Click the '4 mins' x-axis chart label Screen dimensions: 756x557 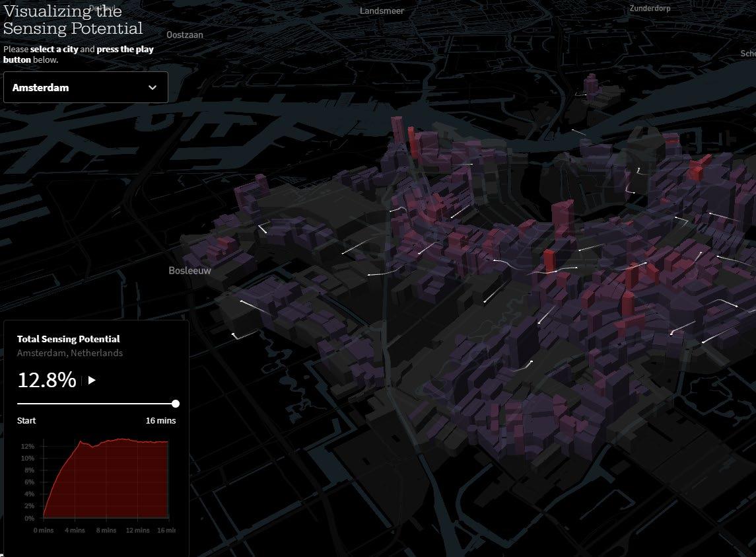75,530
